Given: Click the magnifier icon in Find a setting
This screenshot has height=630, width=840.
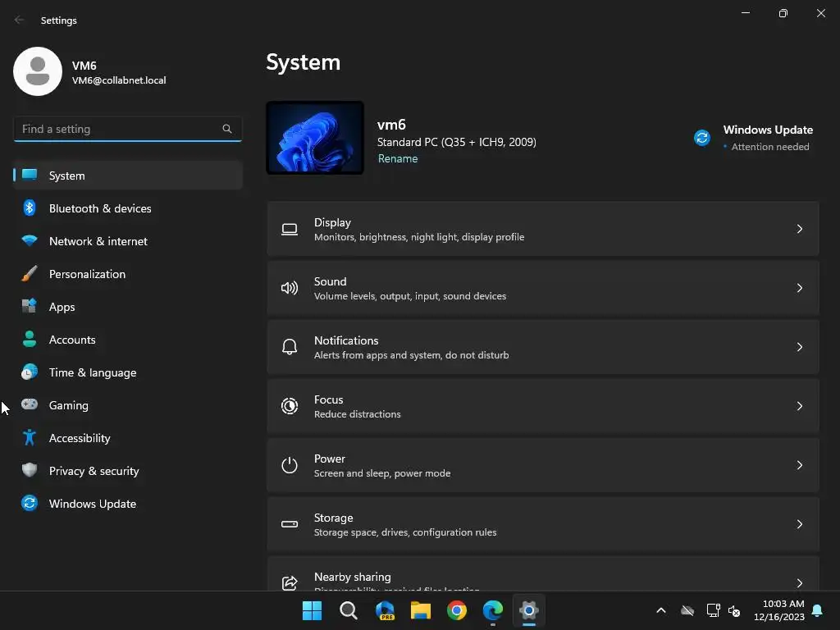Looking at the screenshot, I should coord(227,129).
